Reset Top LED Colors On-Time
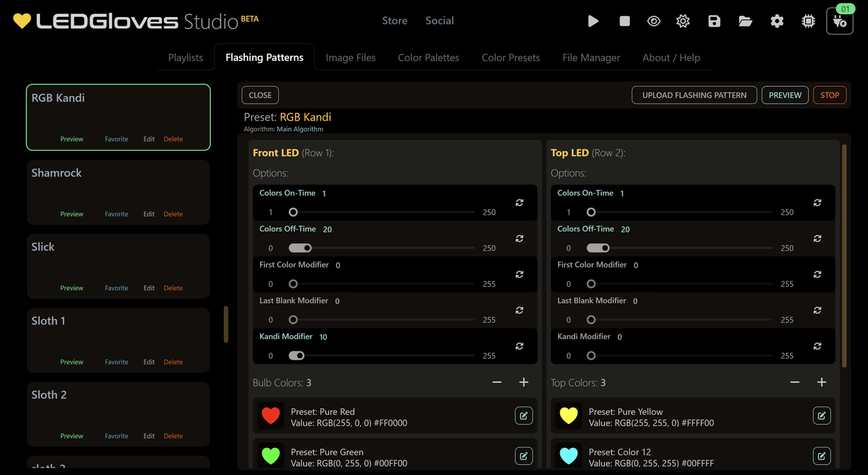The image size is (868, 475). (x=817, y=202)
